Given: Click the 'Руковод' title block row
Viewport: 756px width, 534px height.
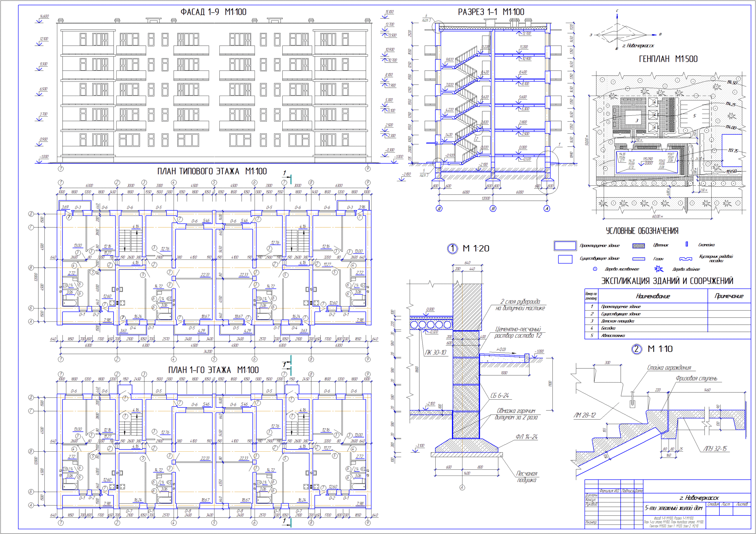Looking at the screenshot, I should (592, 504).
